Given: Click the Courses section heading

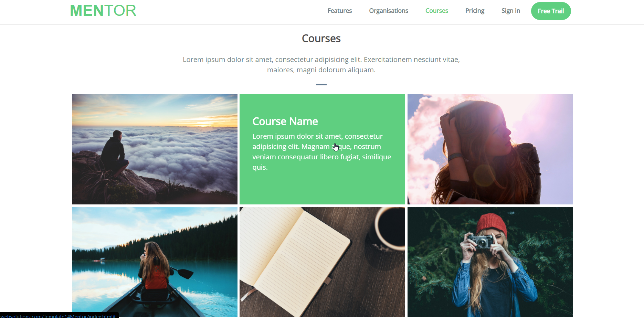Looking at the screenshot, I should pos(321,39).
